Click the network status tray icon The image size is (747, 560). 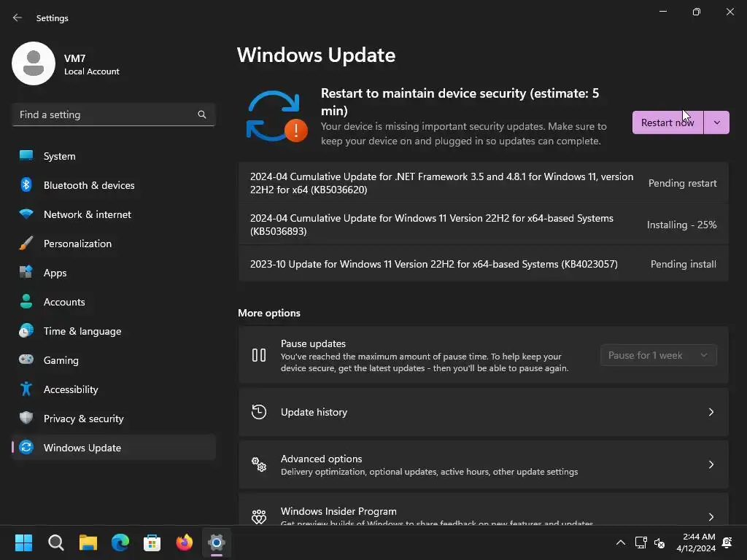[x=640, y=542]
